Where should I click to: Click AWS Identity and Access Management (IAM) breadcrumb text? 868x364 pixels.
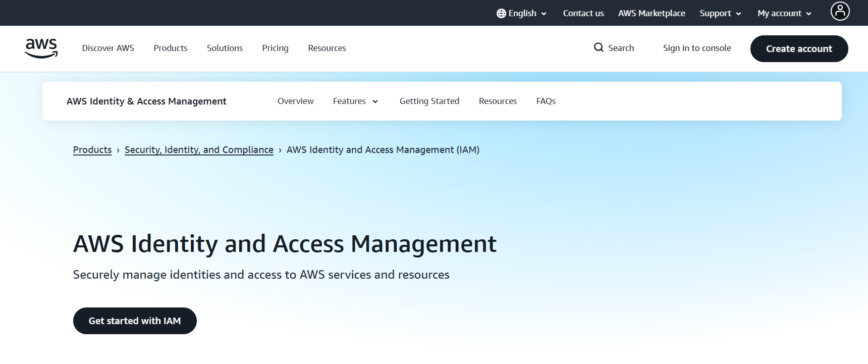pyautogui.click(x=383, y=150)
